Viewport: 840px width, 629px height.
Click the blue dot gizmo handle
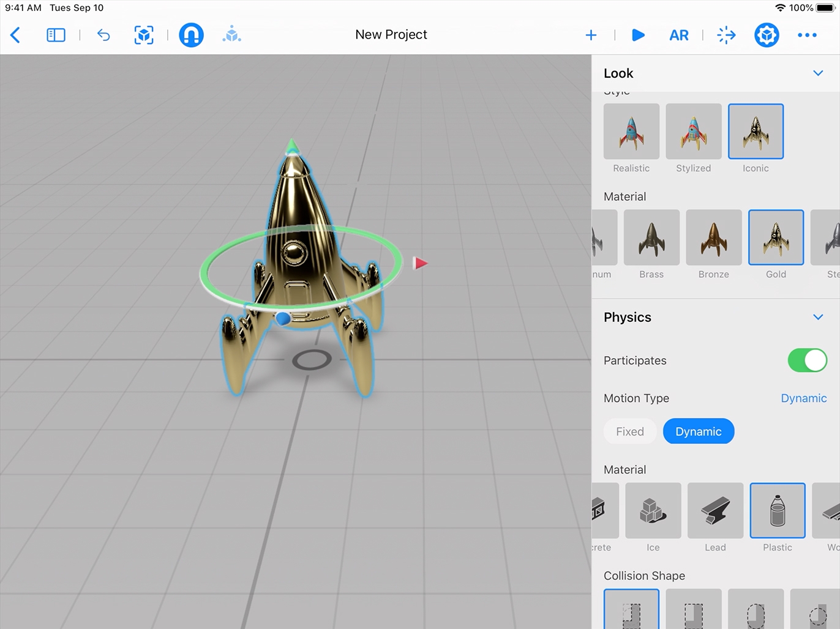click(282, 318)
